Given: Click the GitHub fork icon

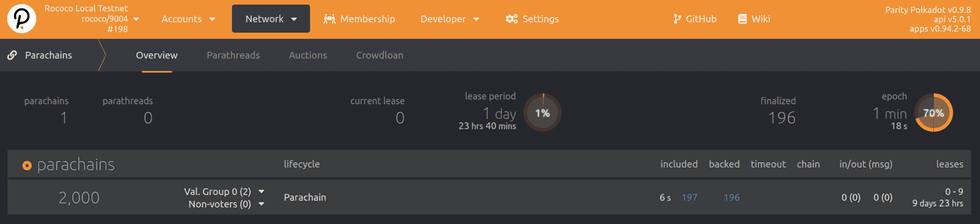Looking at the screenshot, I should click(677, 19).
